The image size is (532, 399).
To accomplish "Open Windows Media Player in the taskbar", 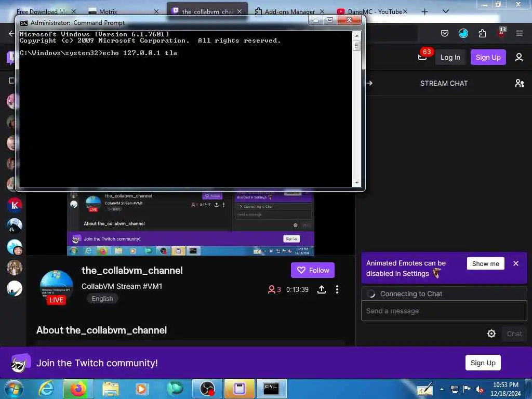I will click(x=142, y=389).
